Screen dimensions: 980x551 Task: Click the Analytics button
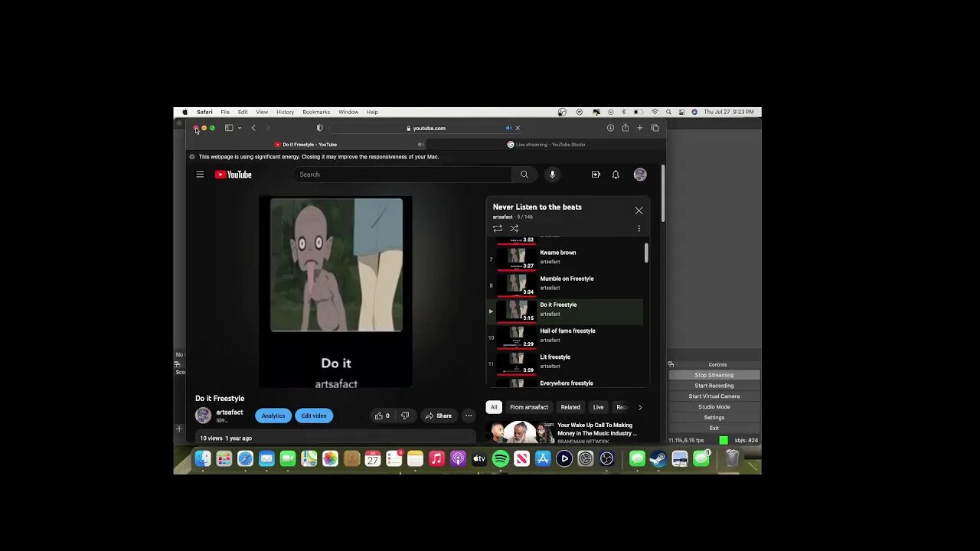273,416
